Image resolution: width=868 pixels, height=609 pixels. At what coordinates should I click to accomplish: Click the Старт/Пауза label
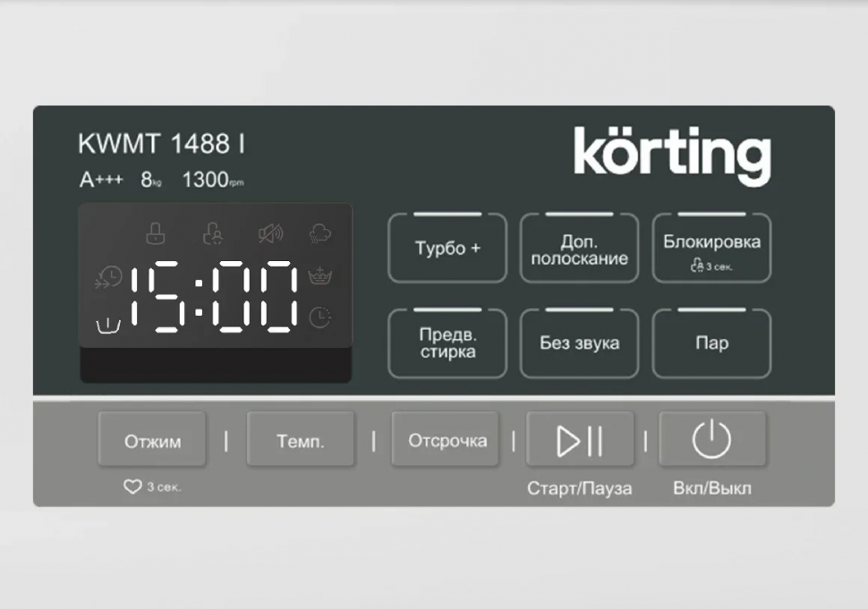pyautogui.click(x=579, y=488)
